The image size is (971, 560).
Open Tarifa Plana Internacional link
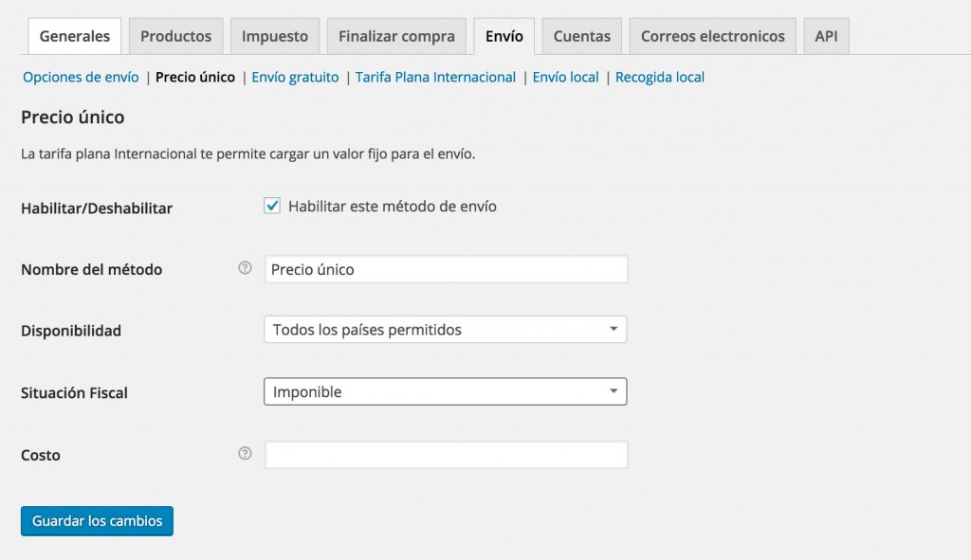[435, 78]
